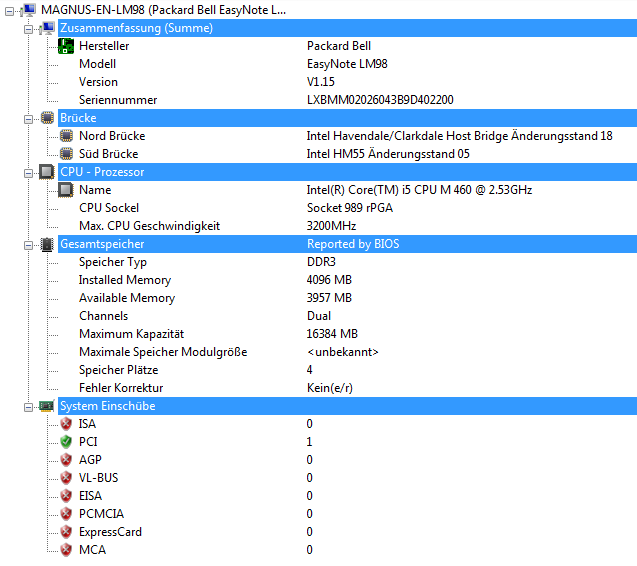Viewport: 637px width, 566px height.
Task: Select the Channels row
Action: click(347, 316)
